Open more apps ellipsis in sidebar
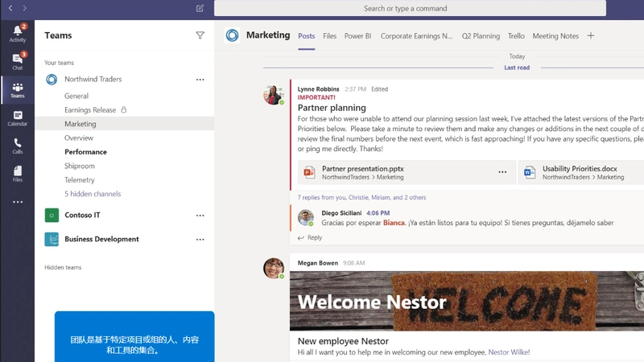This screenshot has width=644, height=362. pyautogui.click(x=18, y=202)
